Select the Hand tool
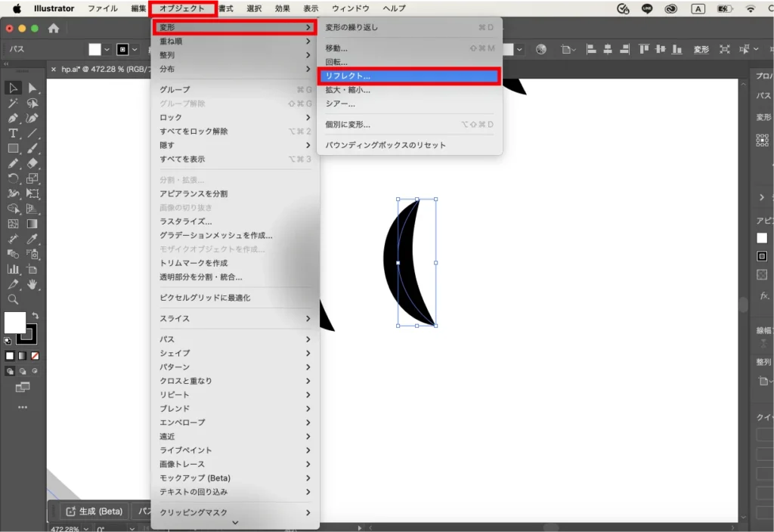774x532 pixels. pyautogui.click(x=33, y=284)
